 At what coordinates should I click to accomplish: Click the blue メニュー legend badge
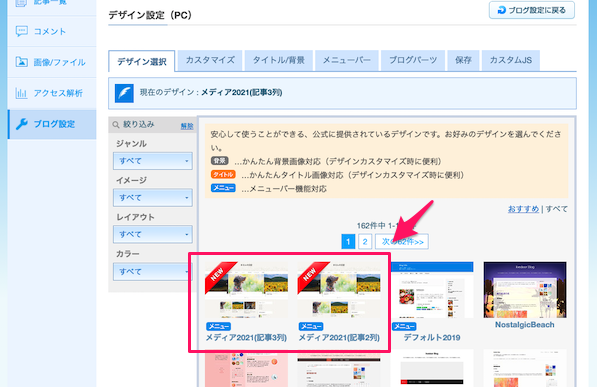click(x=223, y=188)
